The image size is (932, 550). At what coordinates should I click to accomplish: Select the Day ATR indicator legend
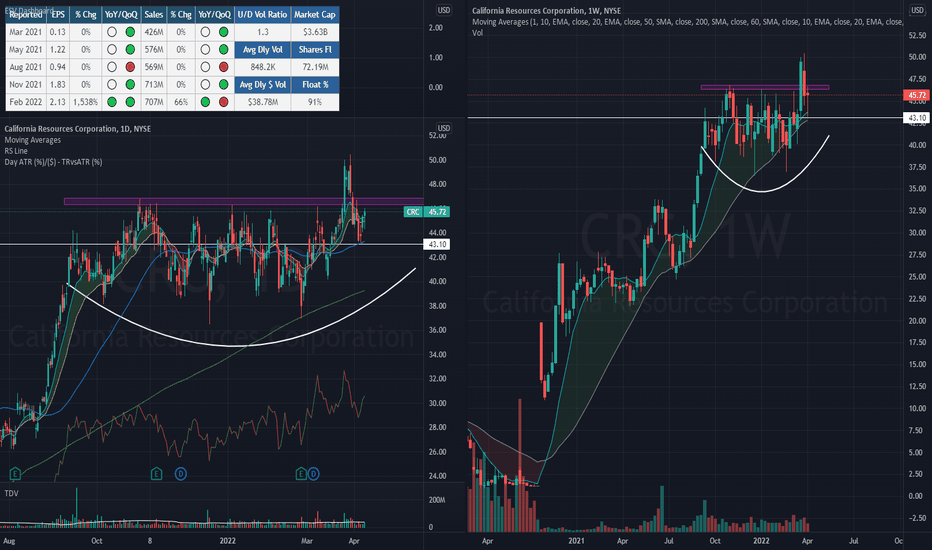[x=53, y=162]
